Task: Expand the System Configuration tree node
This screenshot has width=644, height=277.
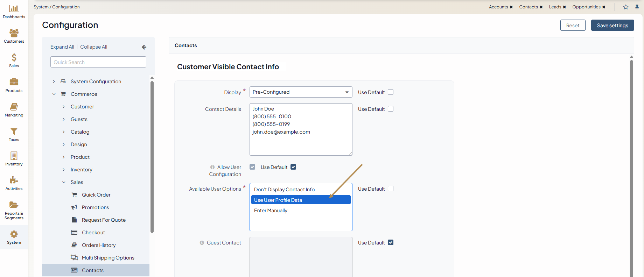Action: click(54, 81)
